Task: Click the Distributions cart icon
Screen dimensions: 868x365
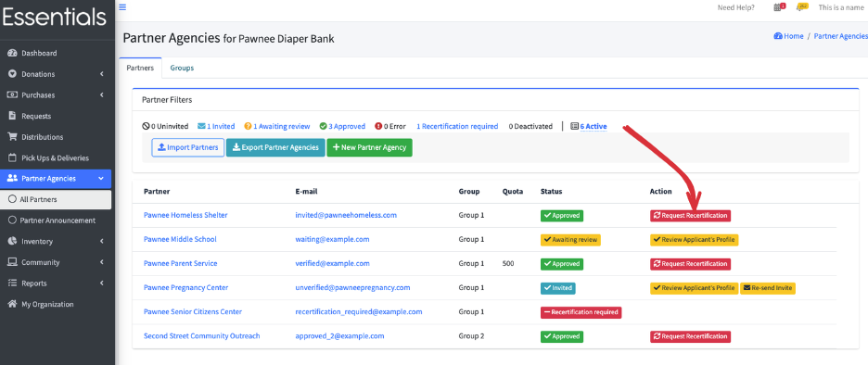Action: [x=12, y=136]
